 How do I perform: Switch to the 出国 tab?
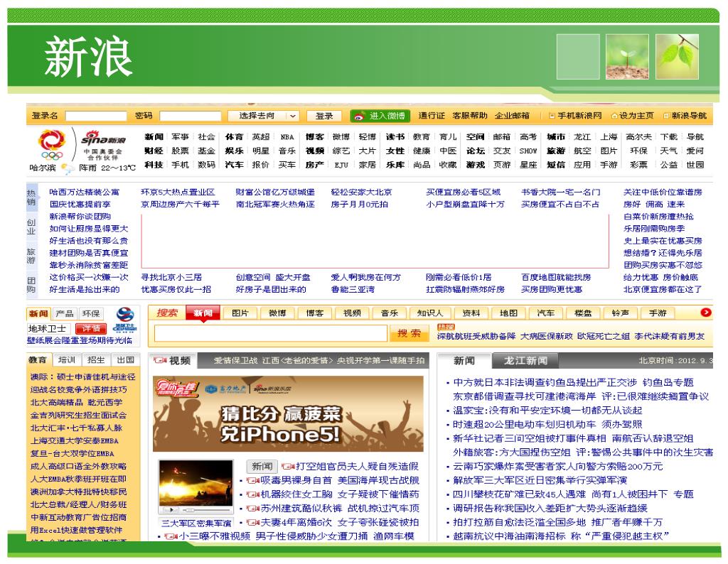[x=125, y=360]
